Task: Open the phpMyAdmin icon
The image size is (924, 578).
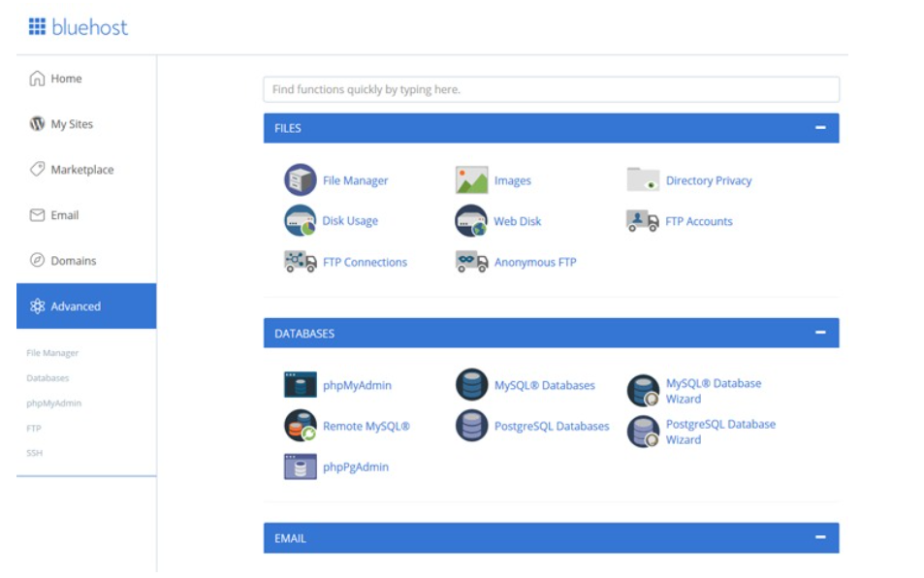Action: (300, 385)
